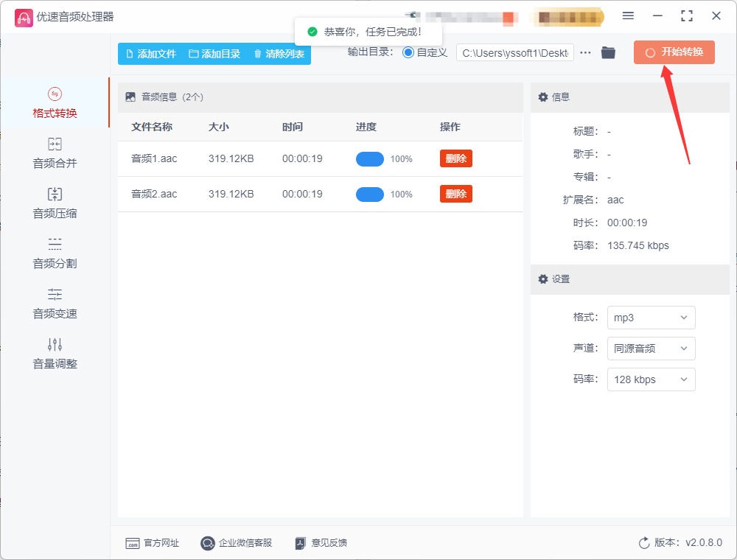The image size is (737, 560).
Task: Open 意见反馈 feedback link
Action: pos(321,543)
